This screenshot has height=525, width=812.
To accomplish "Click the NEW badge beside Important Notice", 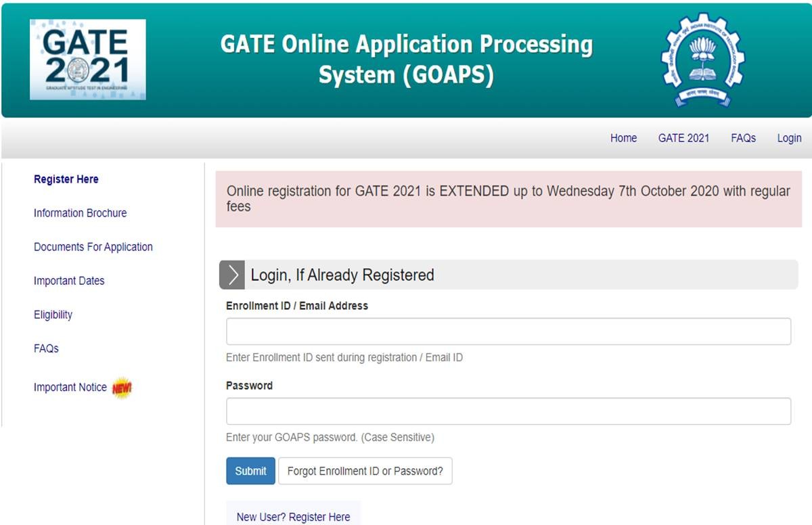I will pos(122,388).
